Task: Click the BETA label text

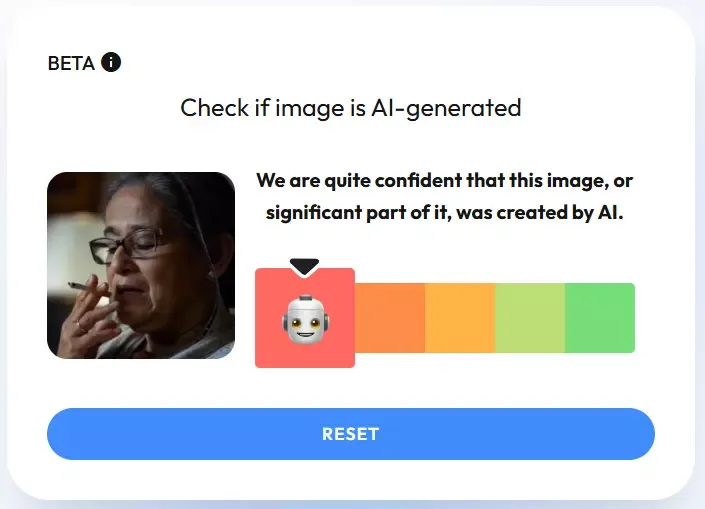Action: [71, 63]
